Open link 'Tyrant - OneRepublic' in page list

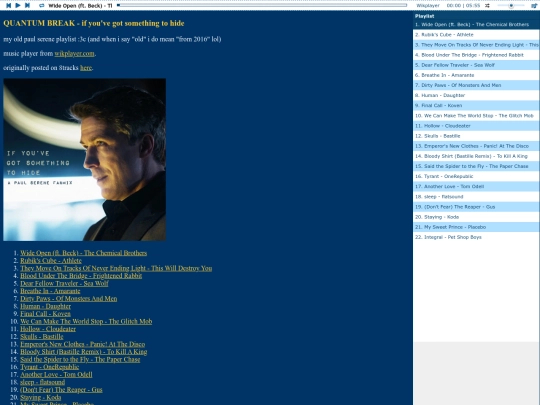click(50, 366)
